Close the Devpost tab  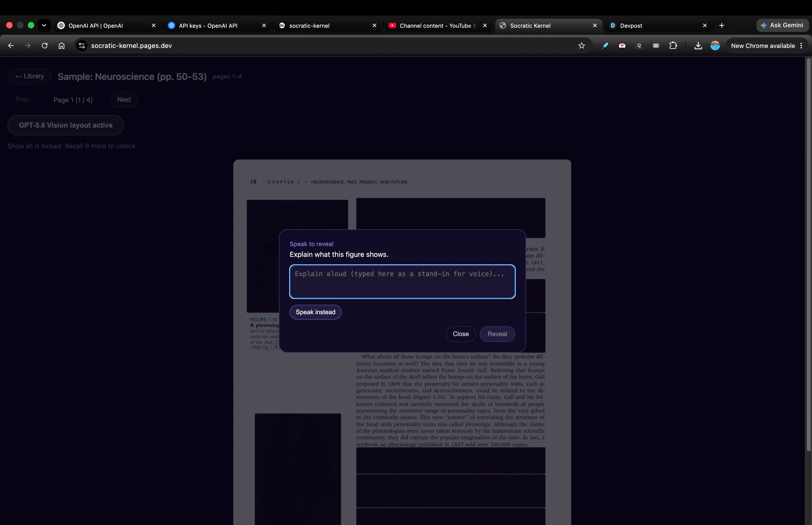pos(705,26)
